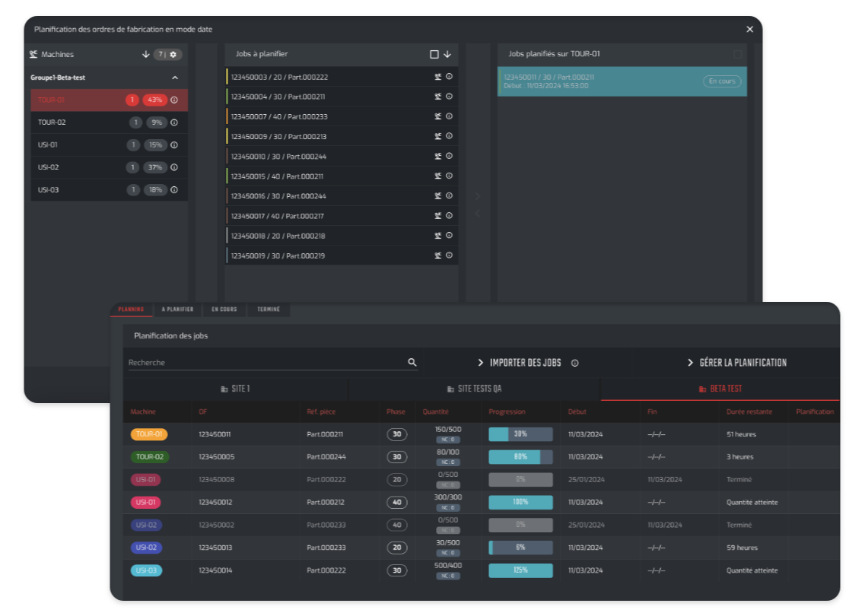Collapse the Groupe1-Beta-test machine group
The height and width of the screenshot is (616, 865).
point(174,77)
